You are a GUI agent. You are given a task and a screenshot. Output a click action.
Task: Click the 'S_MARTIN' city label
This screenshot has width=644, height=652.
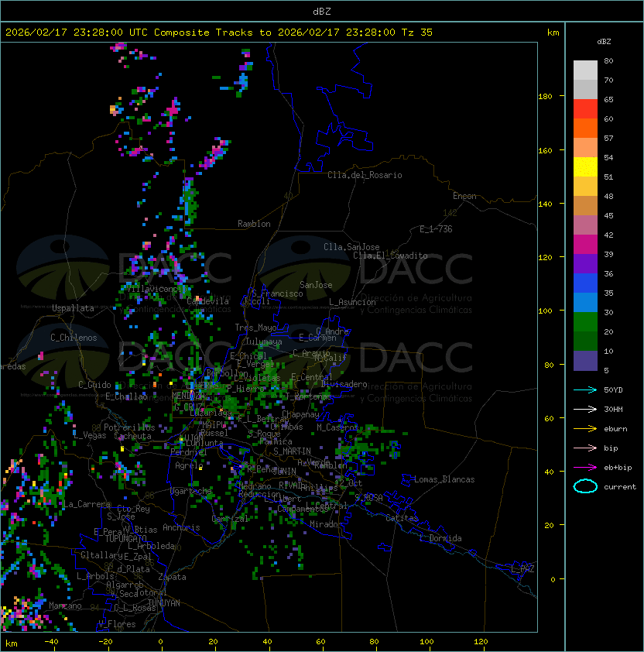pyautogui.click(x=292, y=451)
